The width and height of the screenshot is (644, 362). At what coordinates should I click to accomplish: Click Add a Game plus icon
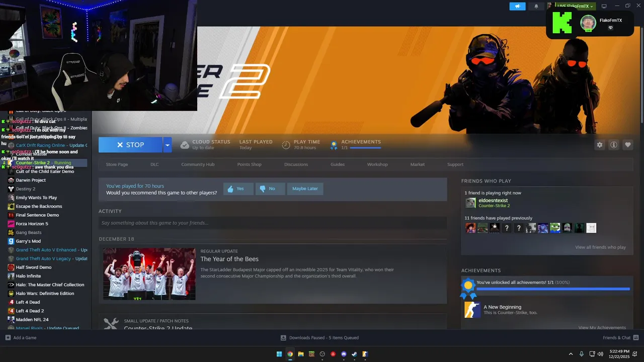pos(8,338)
